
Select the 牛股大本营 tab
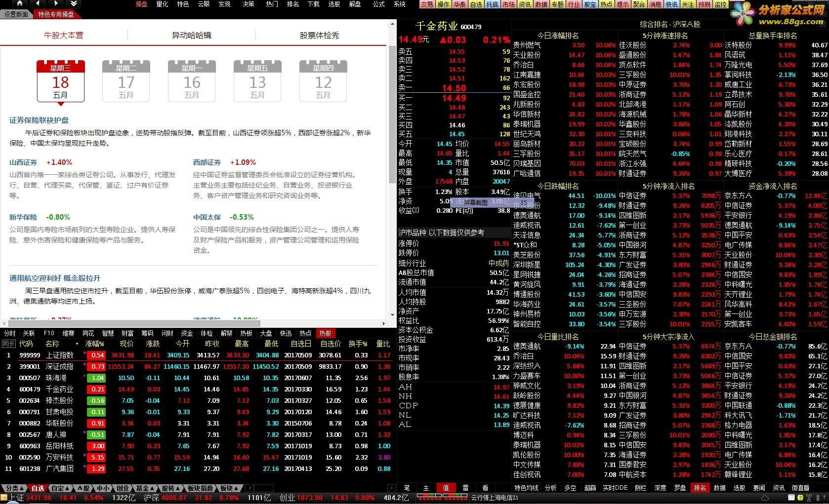64,36
